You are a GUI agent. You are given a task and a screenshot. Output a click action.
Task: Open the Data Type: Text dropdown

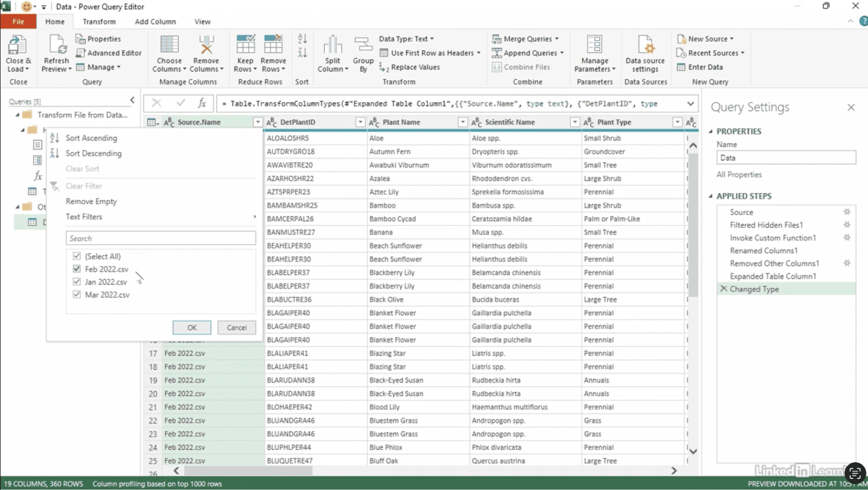click(x=406, y=39)
